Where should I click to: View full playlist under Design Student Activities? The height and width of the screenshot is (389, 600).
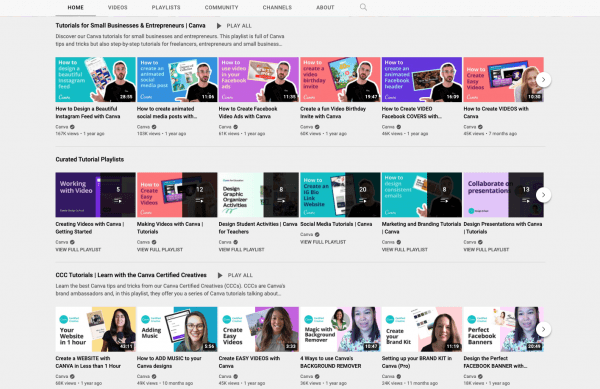tap(241, 249)
